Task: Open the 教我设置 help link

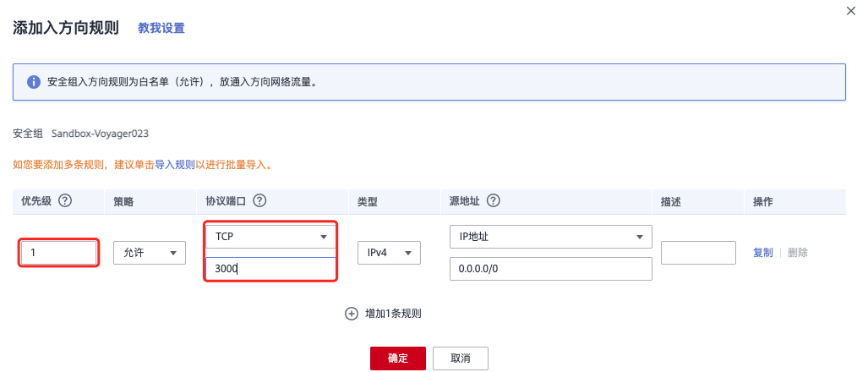Action: point(161,28)
